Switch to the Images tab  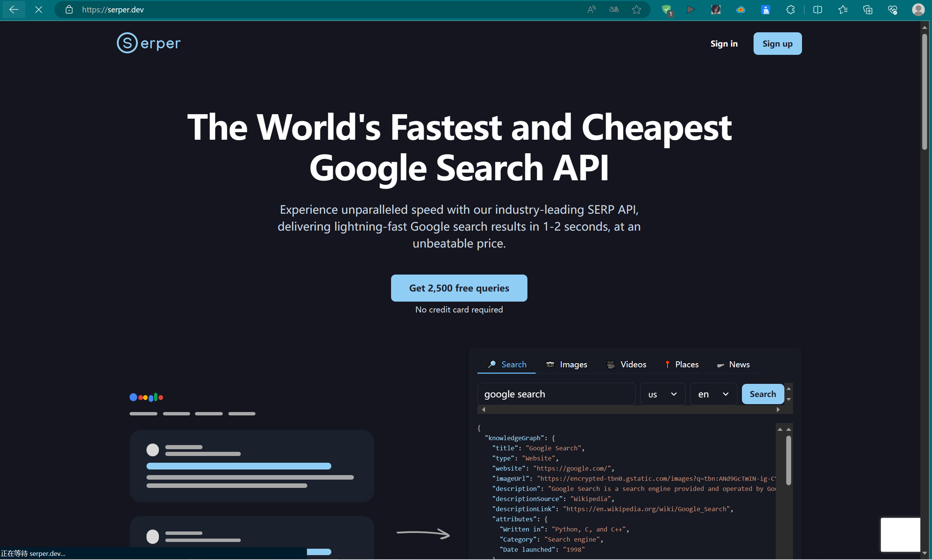point(566,365)
